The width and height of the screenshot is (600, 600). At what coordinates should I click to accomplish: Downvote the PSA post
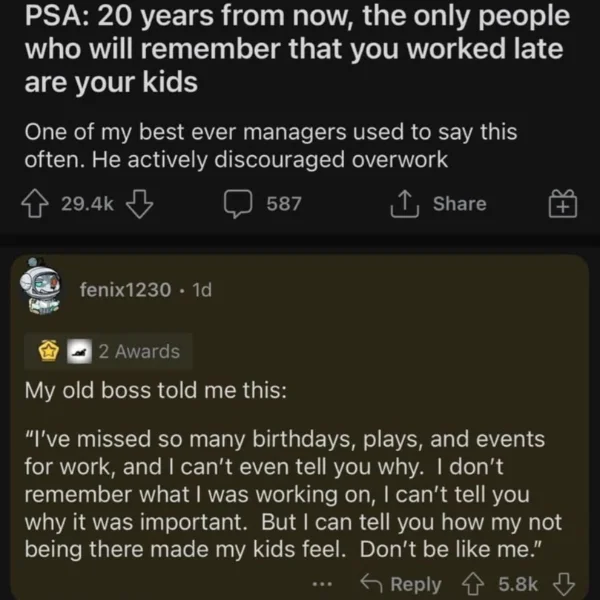tap(140, 204)
